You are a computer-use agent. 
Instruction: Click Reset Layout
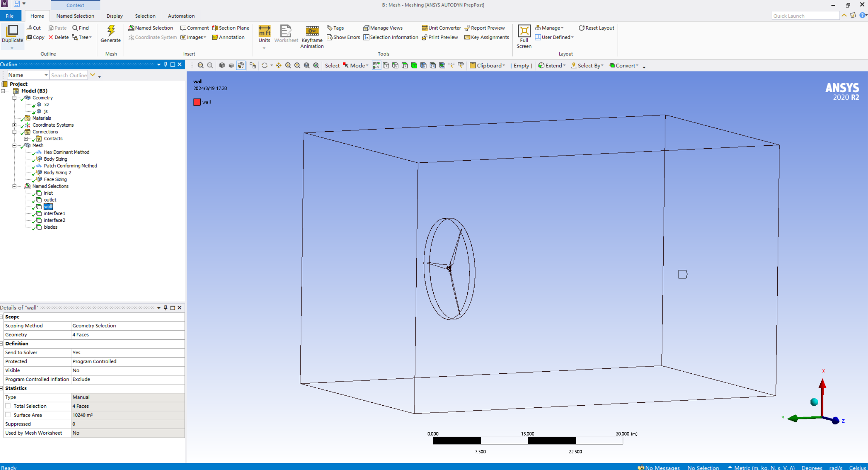[596, 28]
